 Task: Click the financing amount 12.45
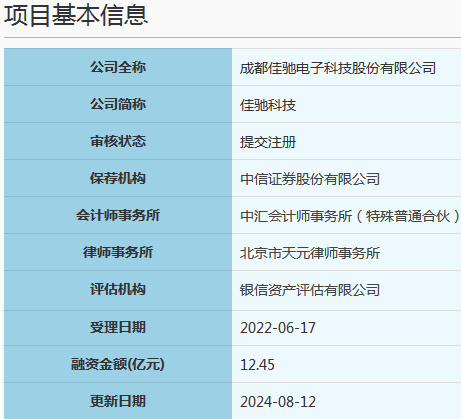point(257,365)
